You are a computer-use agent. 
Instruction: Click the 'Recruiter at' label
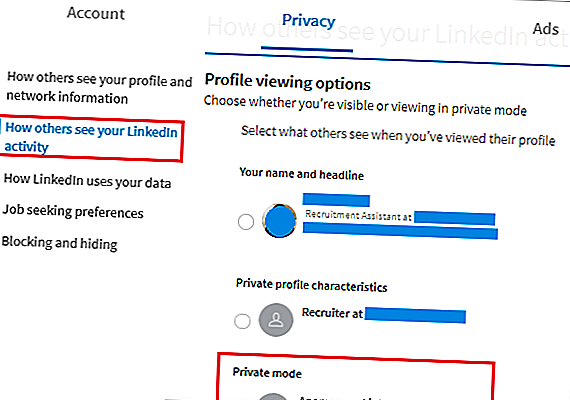tap(332, 313)
